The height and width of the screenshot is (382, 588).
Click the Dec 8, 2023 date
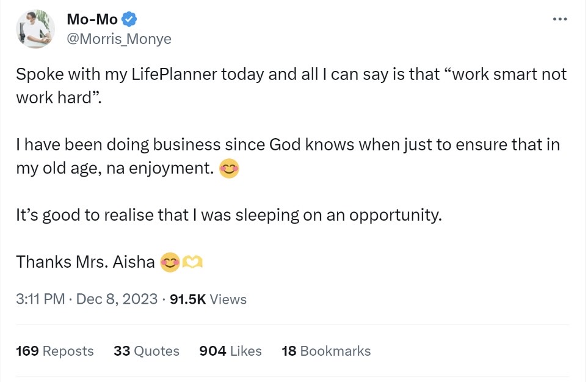pyautogui.click(x=117, y=299)
